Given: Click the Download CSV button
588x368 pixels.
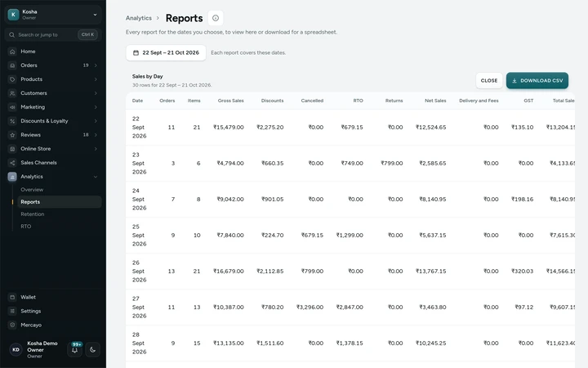Looking at the screenshot, I should point(537,81).
